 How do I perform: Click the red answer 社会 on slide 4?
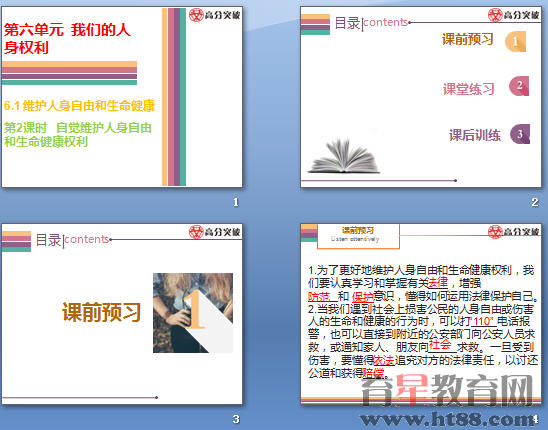coord(440,345)
